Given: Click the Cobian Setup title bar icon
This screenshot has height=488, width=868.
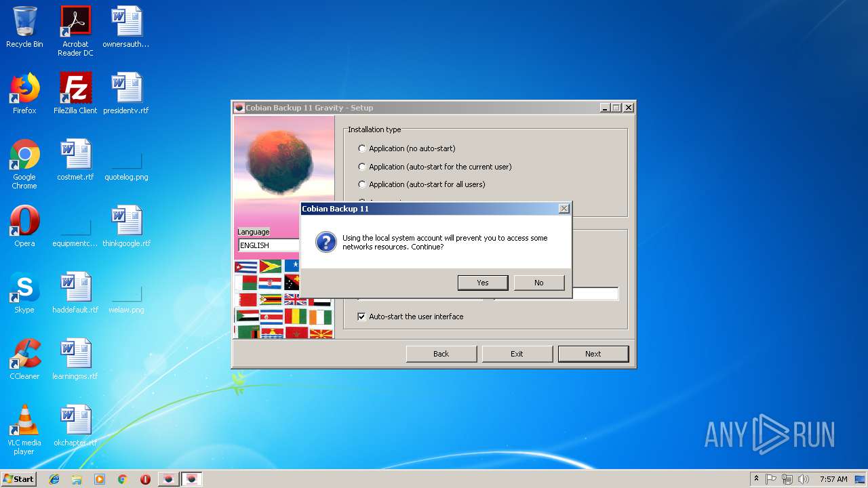Looking at the screenshot, I should 239,108.
